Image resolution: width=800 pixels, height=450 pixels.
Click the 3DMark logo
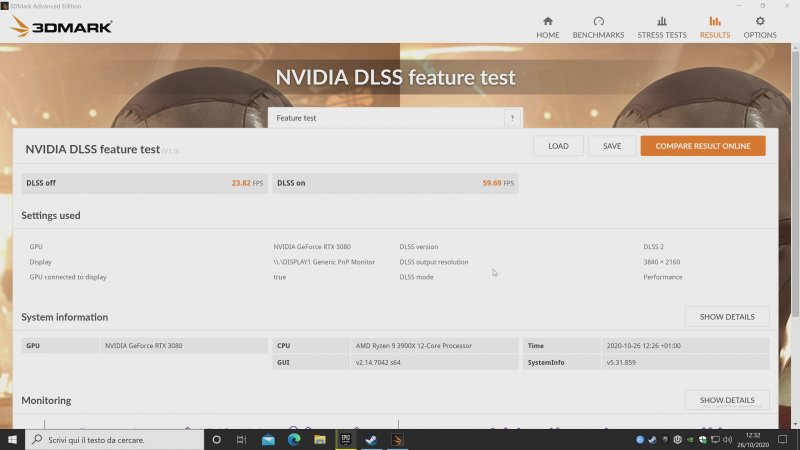(61, 27)
